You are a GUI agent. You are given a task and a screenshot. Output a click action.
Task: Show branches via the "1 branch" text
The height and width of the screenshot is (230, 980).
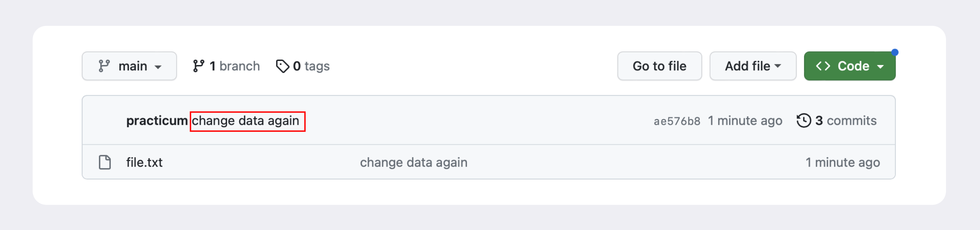click(235, 66)
